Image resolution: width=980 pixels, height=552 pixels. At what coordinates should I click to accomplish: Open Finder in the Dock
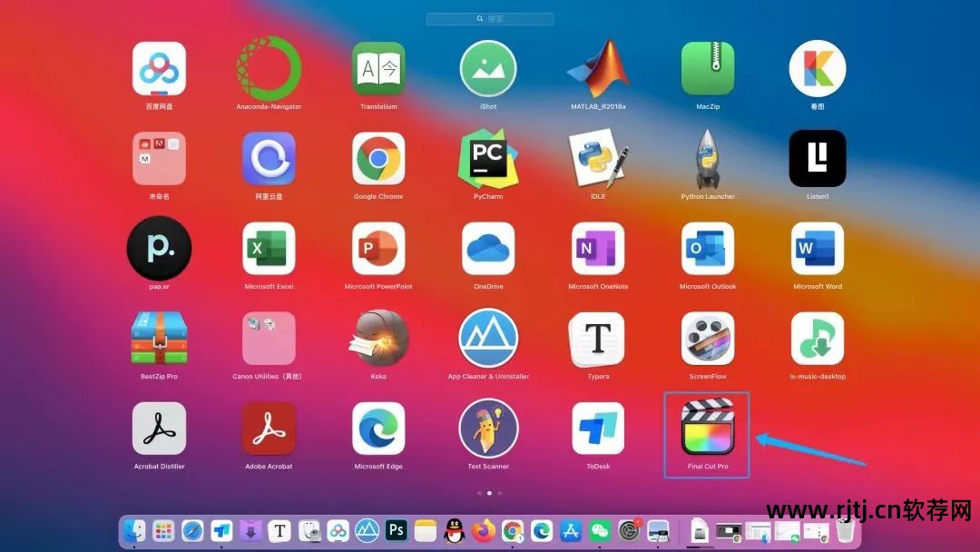(x=133, y=531)
